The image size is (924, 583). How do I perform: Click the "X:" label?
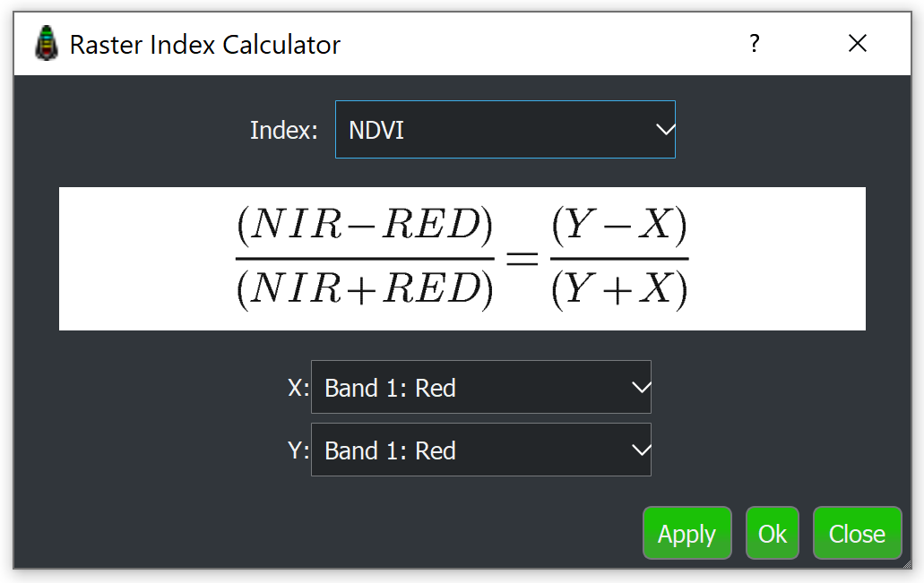298,388
